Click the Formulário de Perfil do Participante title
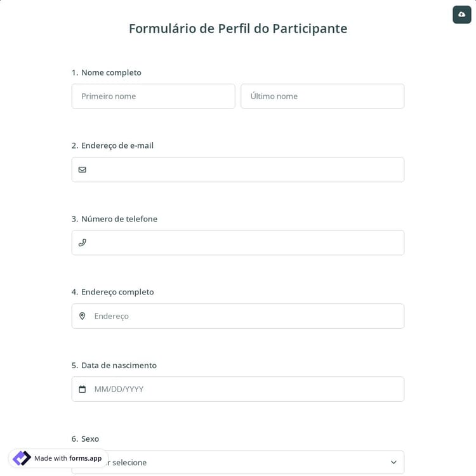Viewport: 476px width, 476px height. coord(238,29)
